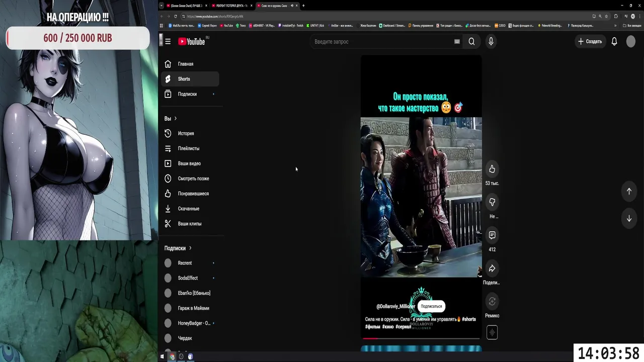Screen dimensions: 644x362
Task: Like the short with thumbs up
Action: pos(492,169)
